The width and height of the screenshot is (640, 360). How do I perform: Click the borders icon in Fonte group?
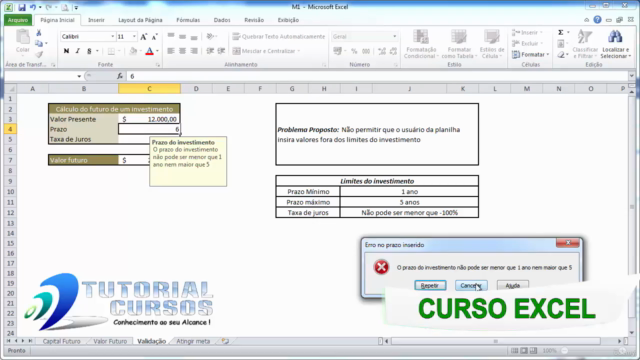111,51
